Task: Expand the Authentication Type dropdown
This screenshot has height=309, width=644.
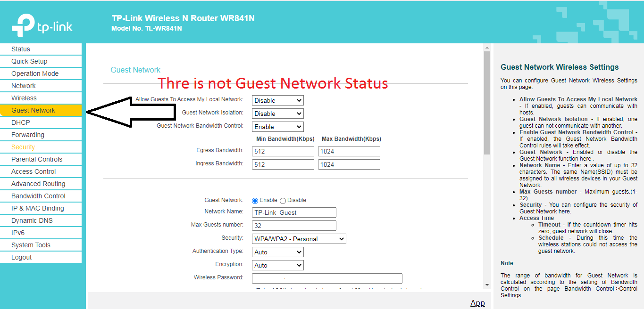Action: [277, 252]
